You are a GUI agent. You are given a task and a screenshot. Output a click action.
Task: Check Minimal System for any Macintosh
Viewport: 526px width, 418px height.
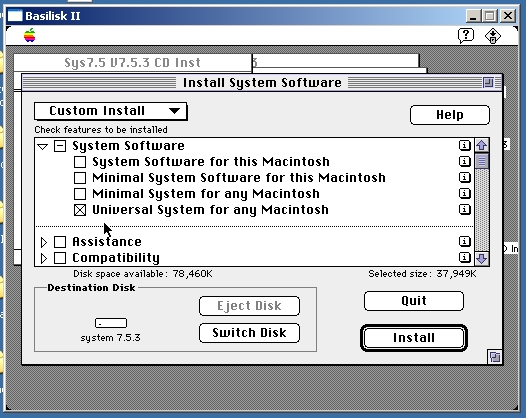click(x=80, y=194)
